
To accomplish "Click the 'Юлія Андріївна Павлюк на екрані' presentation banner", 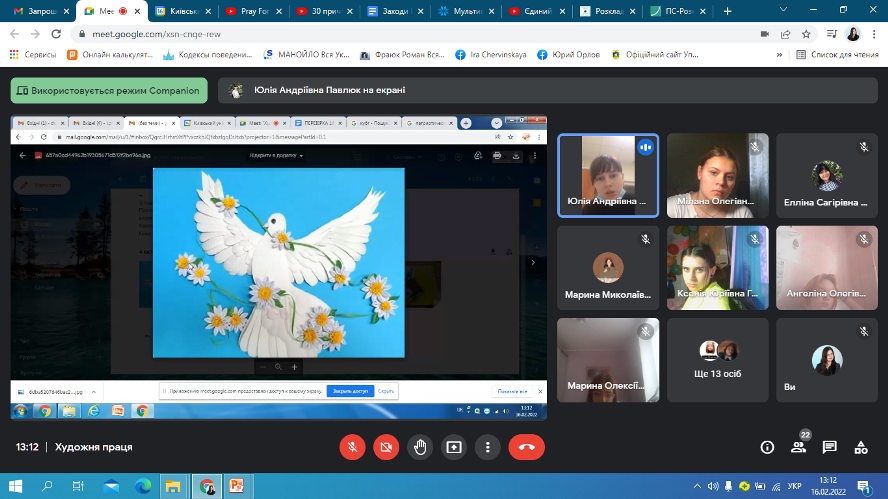I will coord(548,90).
